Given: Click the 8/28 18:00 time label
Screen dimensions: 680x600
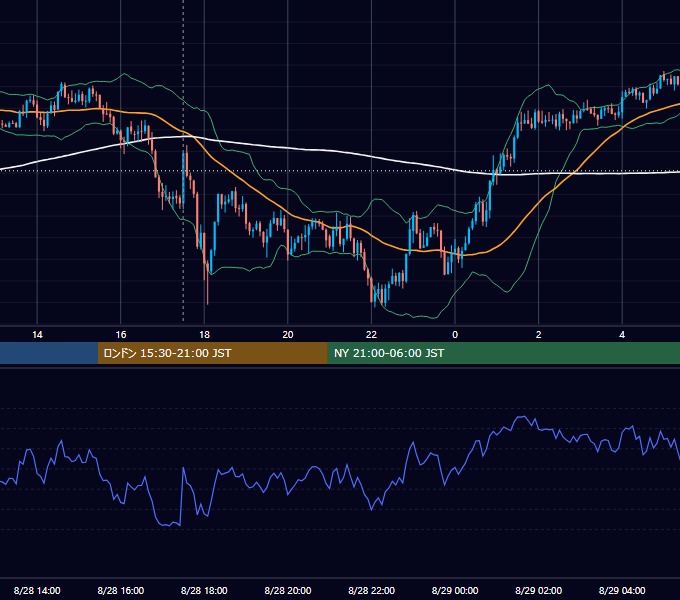Looking at the screenshot, I should pyautogui.click(x=204, y=590).
